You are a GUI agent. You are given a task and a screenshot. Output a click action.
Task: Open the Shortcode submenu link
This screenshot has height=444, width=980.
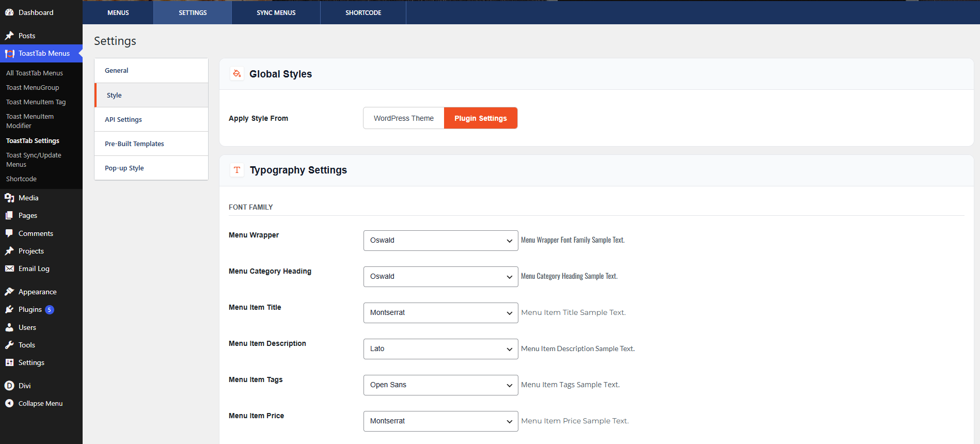21,179
